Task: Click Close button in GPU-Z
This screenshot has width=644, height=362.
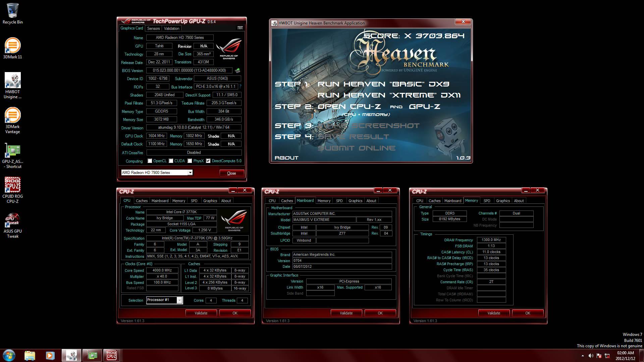Action: [231, 173]
